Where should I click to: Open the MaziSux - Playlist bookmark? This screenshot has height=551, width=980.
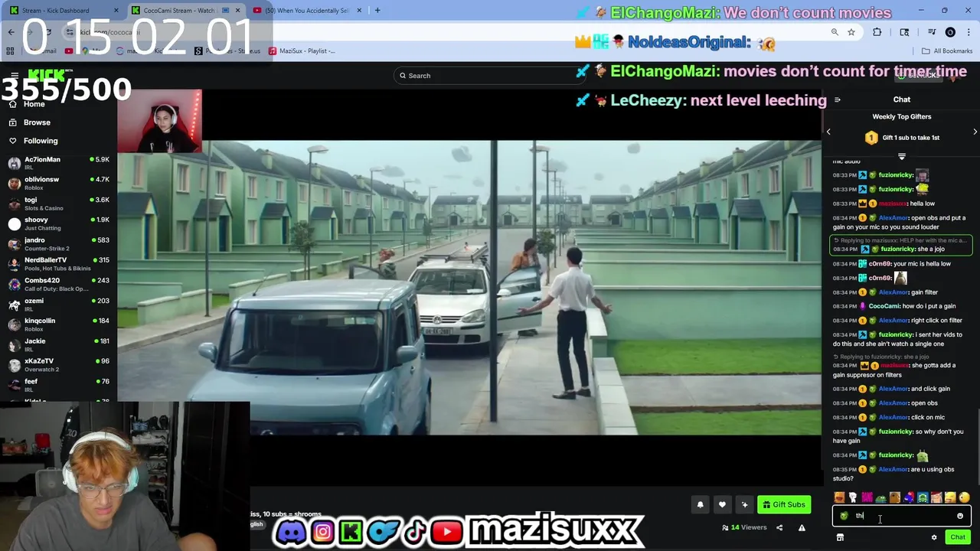(x=302, y=51)
